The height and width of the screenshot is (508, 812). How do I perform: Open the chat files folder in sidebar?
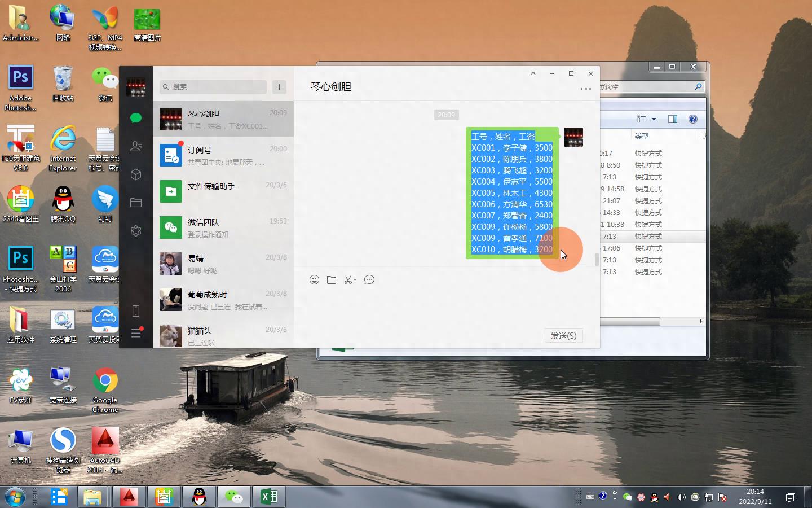click(x=135, y=203)
